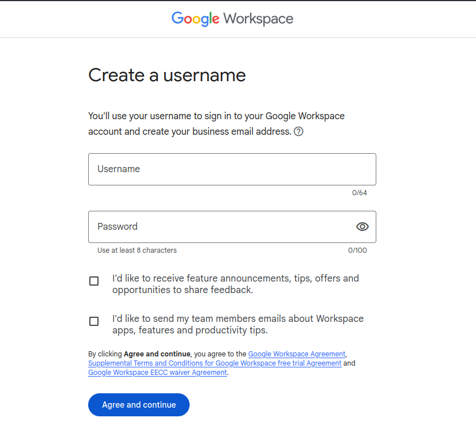
Task: Open Supplemental Terms and Conditions link
Action: pyautogui.click(x=214, y=363)
